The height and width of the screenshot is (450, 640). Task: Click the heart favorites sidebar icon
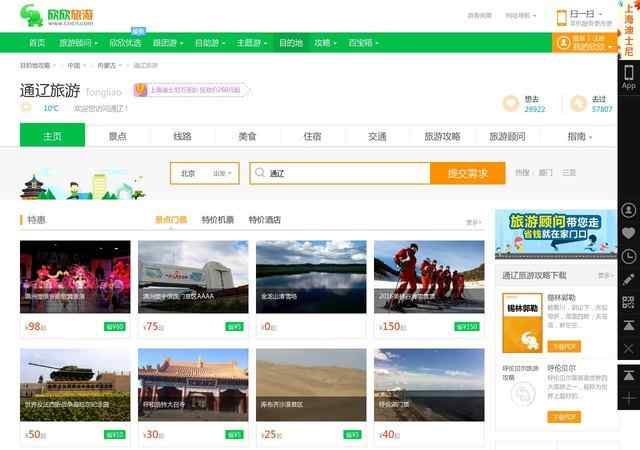pyautogui.click(x=628, y=233)
